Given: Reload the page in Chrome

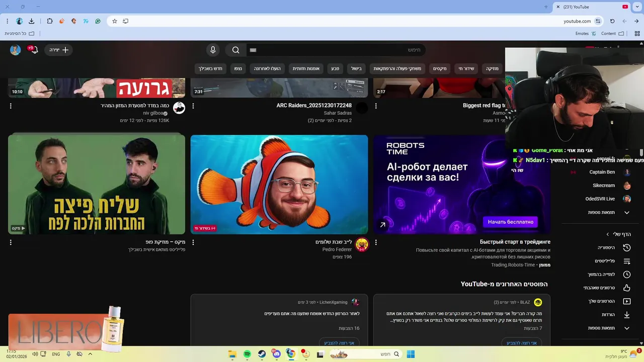Looking at the screenshot, I should click(612, 21).
